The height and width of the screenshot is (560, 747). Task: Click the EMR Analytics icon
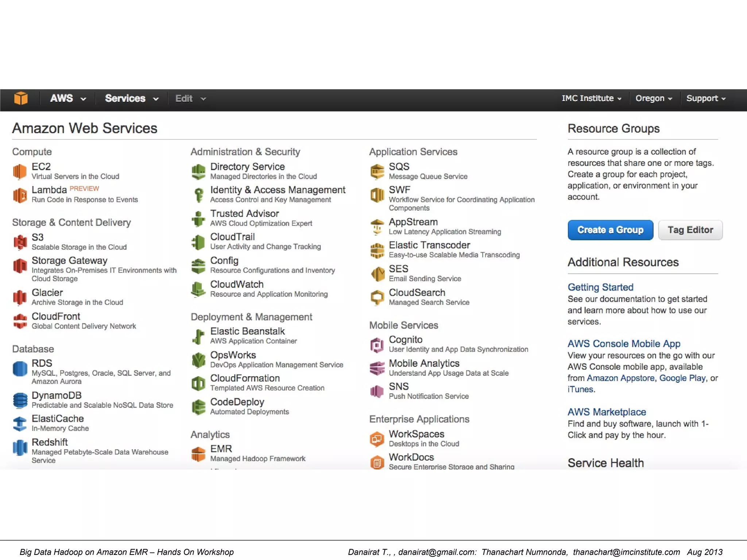pos(198,454)
